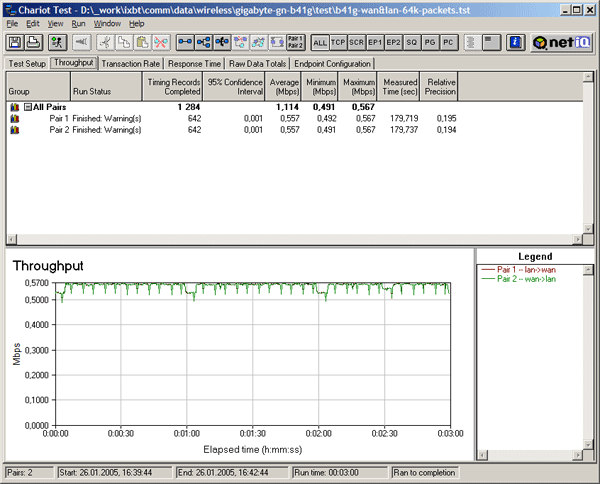Click the legend panel down arrow
The image size is (600, 484).
click(589, 445)
